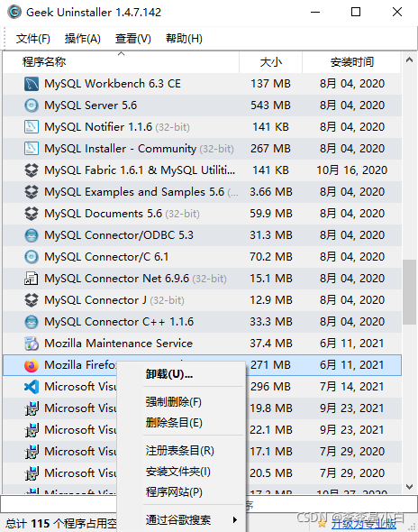Click the MySQL Documents 5.6 icon
The width and height of the screenshot is (418, 532).
(32, 214)
